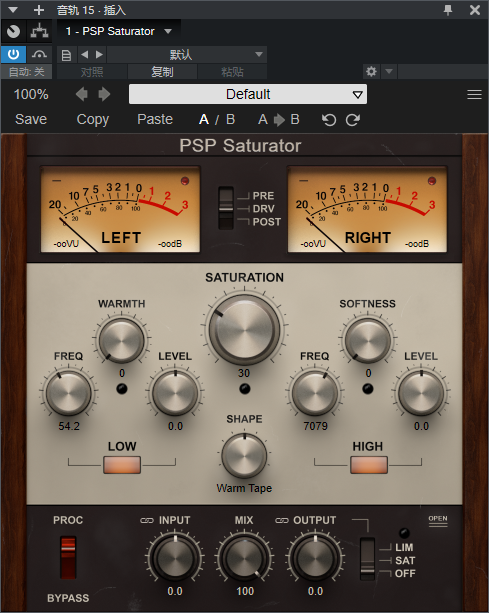Viewport: 489px width, 613px height.
Task: Click the MIX value 100
Action: coord(245,591)
